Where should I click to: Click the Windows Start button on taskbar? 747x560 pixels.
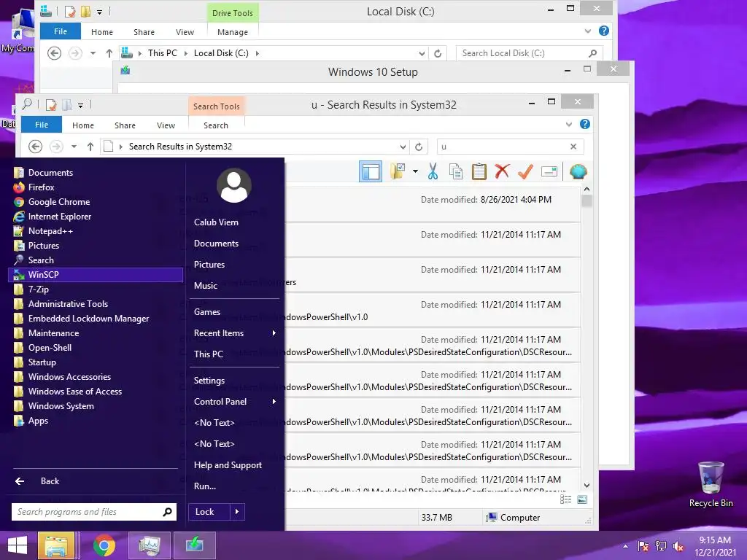[x=18, y=545]
